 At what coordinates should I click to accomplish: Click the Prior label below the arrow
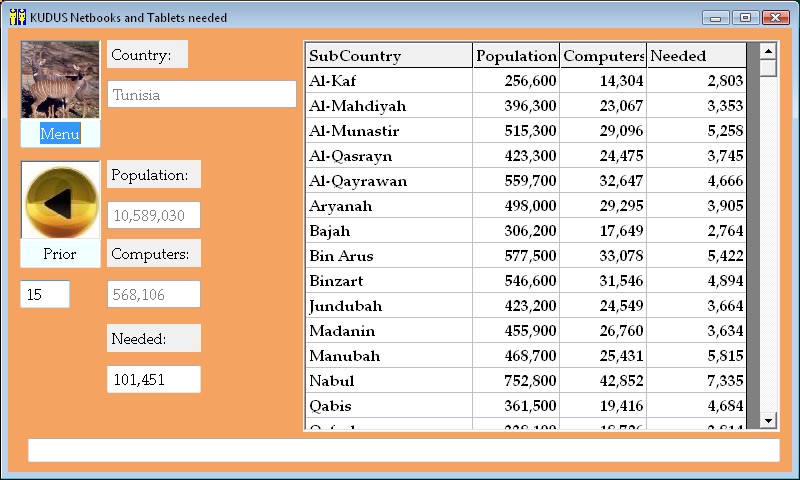pos(60,254)
